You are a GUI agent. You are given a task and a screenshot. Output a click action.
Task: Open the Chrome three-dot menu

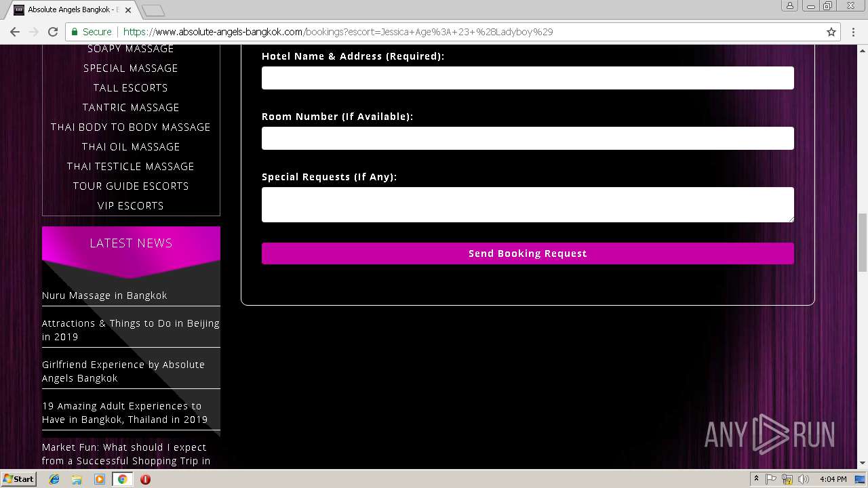click(x=854, y=32)
